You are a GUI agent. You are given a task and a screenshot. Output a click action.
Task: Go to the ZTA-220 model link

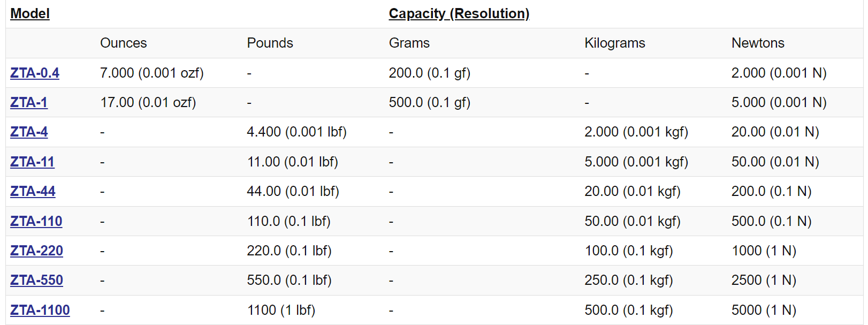(x=36, y=251)
